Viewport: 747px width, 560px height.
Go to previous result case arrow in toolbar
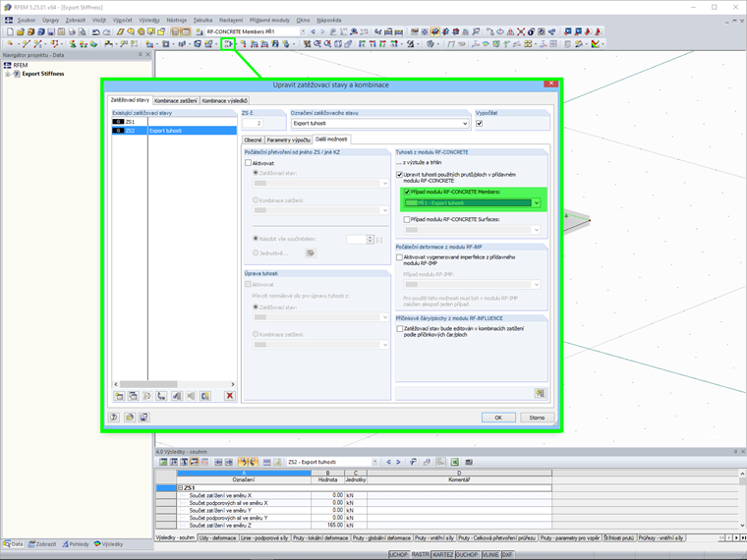pyautogui.click(x=313, y=31)
